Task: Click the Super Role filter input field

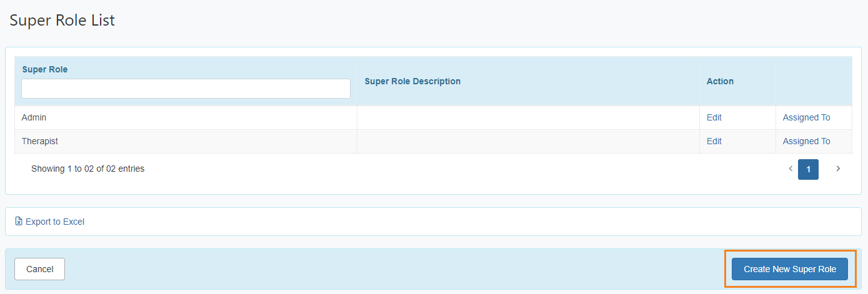Action: (x=186, y=89)
